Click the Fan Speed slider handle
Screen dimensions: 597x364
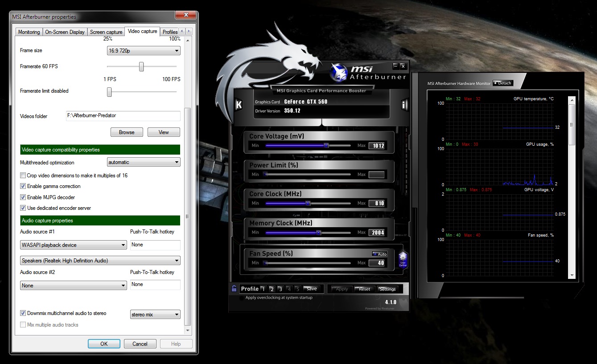(265, 263)
